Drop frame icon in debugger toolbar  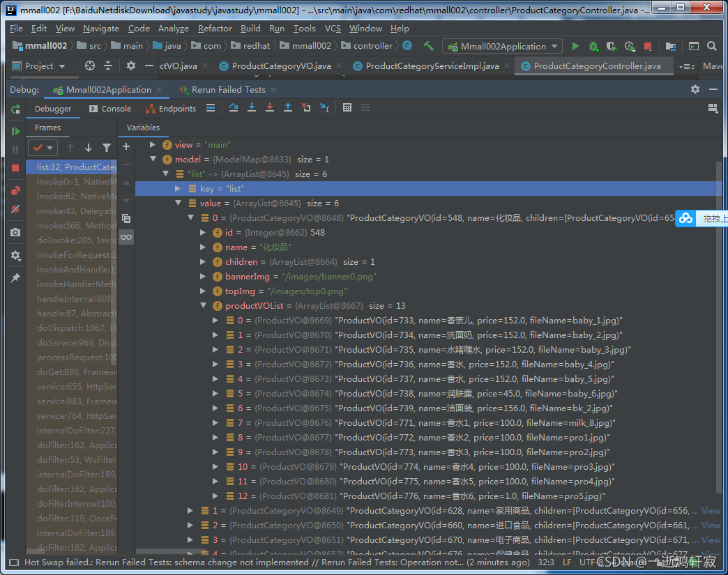coord(306,107)
